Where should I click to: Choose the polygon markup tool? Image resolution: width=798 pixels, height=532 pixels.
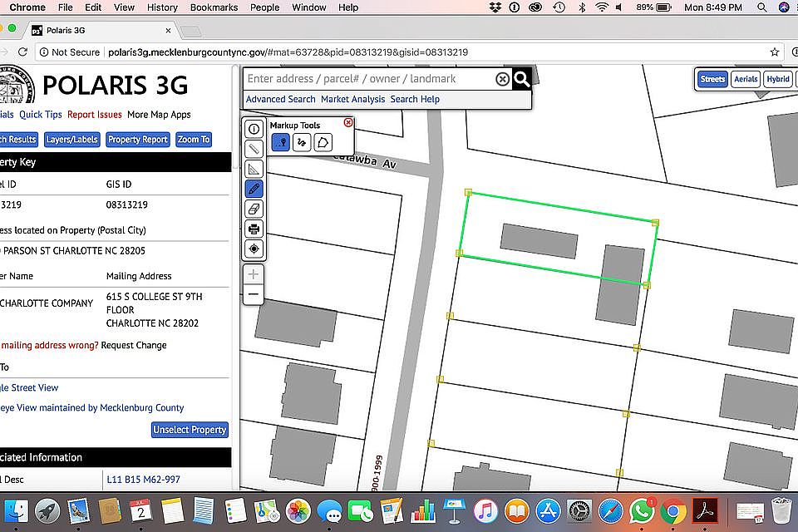pyautogui.click(x=323, y=142)
